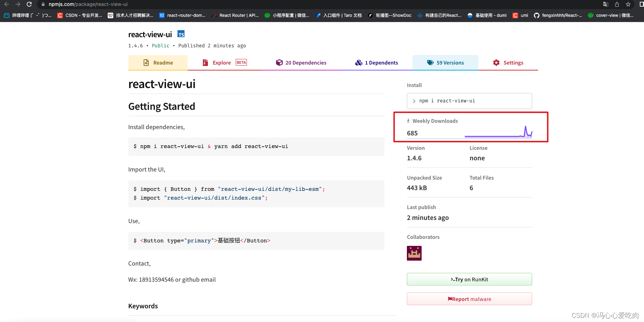Bookmark this page with star icon
This screenshot has width=644, height=322.
coord(628,4)
